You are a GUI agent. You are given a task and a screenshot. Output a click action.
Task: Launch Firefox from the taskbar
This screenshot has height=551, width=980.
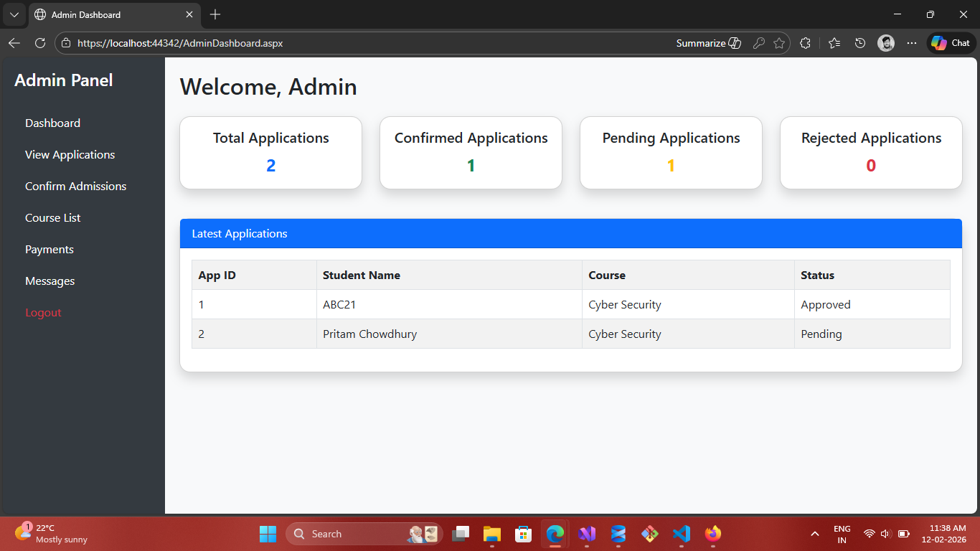712,534
